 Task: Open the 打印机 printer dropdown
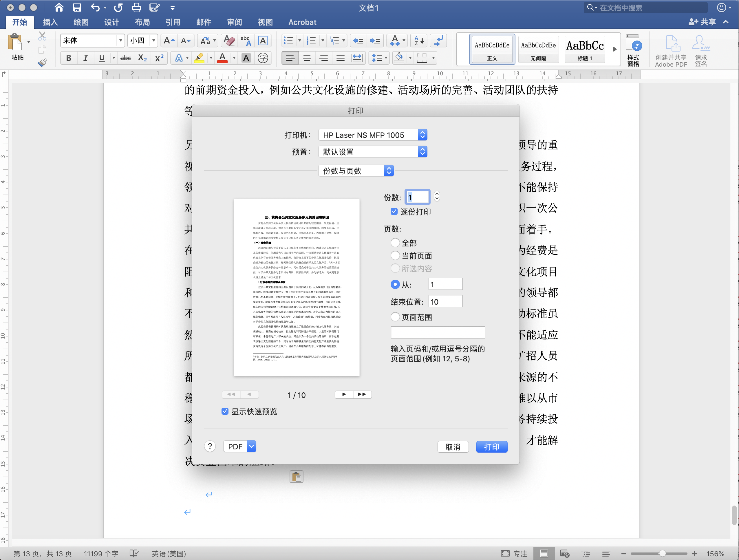click(x=372, y=135)
